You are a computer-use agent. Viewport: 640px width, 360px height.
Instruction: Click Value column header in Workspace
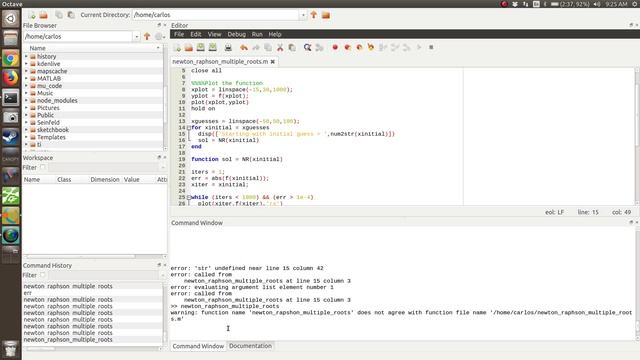[131, 180]
